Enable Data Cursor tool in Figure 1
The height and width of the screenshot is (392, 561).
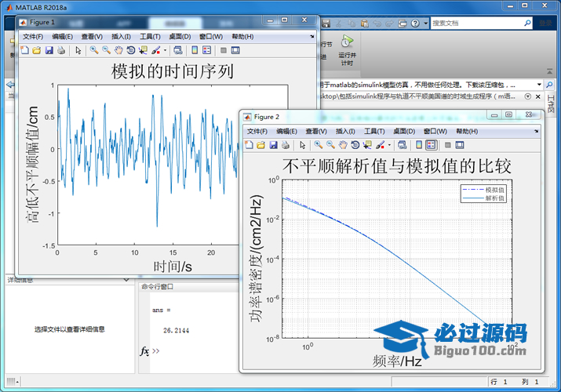pos(143,50)
